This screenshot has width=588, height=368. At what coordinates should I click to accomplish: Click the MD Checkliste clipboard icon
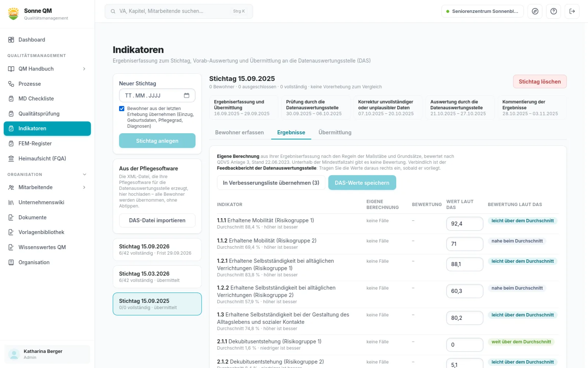click(x=11, y=99)
